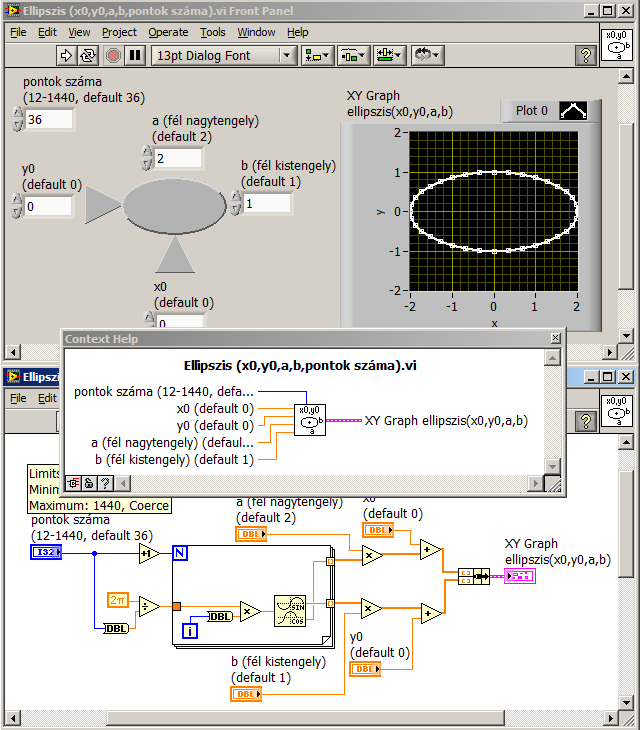
Task: Select the upper Add node near x0
Action: (431, 549)
